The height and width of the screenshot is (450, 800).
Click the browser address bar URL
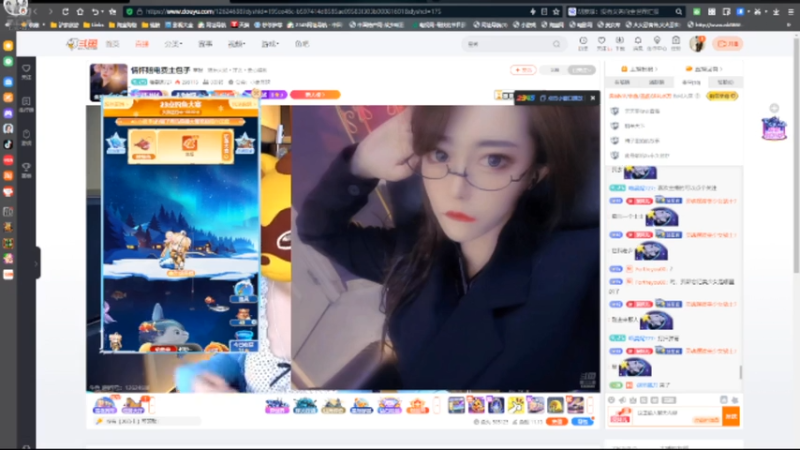293,11
